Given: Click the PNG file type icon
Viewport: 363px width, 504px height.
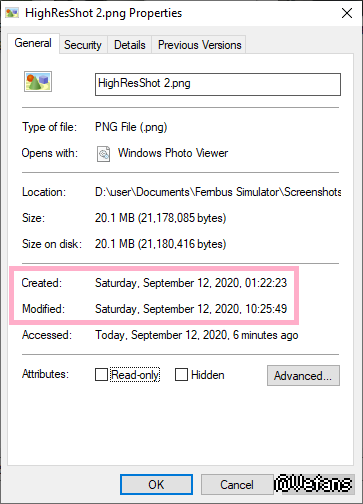Looking at the screenshot, I should pos(38,81).
